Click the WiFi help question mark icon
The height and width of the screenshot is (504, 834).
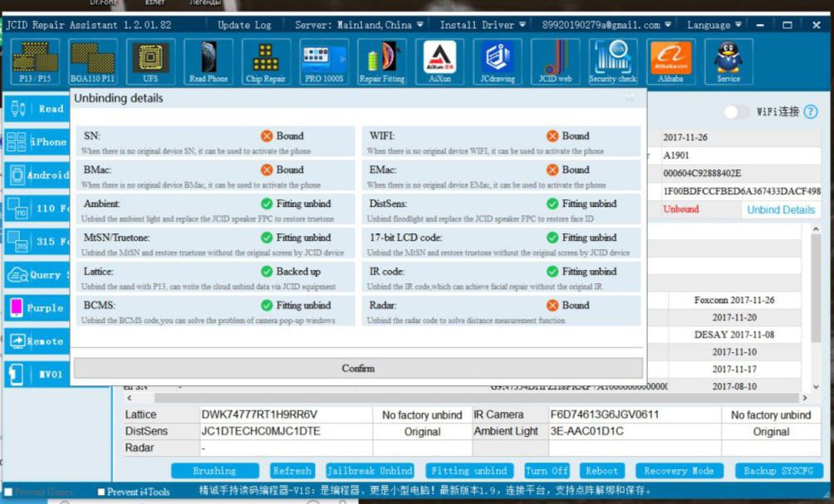[x=811, y=111]
